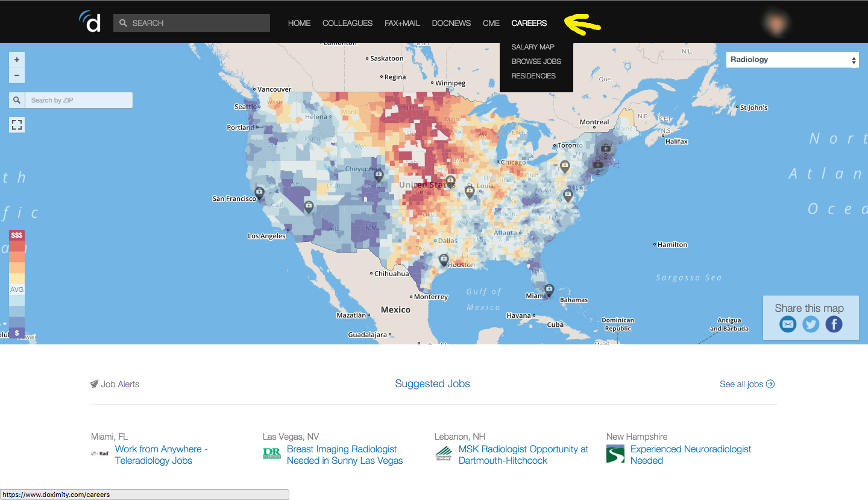Click the Miami, FL location text
The image size is (868, 500).
click(109, 437)
